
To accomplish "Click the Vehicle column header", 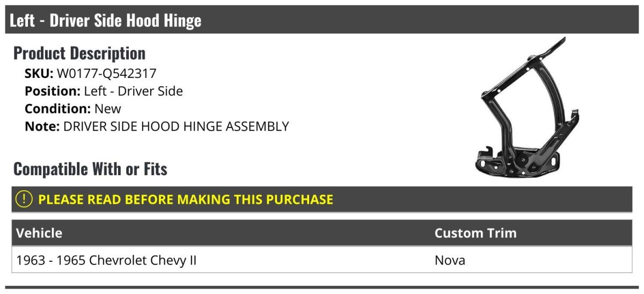I will (39, 233).
